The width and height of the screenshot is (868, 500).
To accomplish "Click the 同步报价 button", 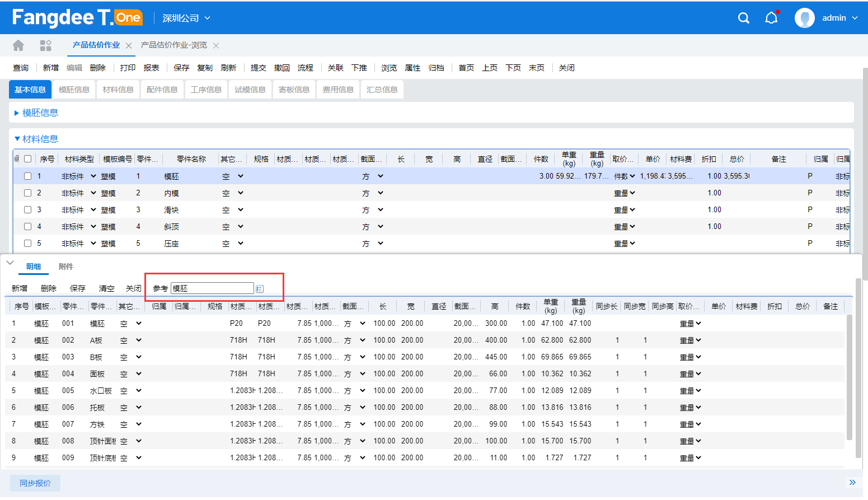I will [35, 483].
